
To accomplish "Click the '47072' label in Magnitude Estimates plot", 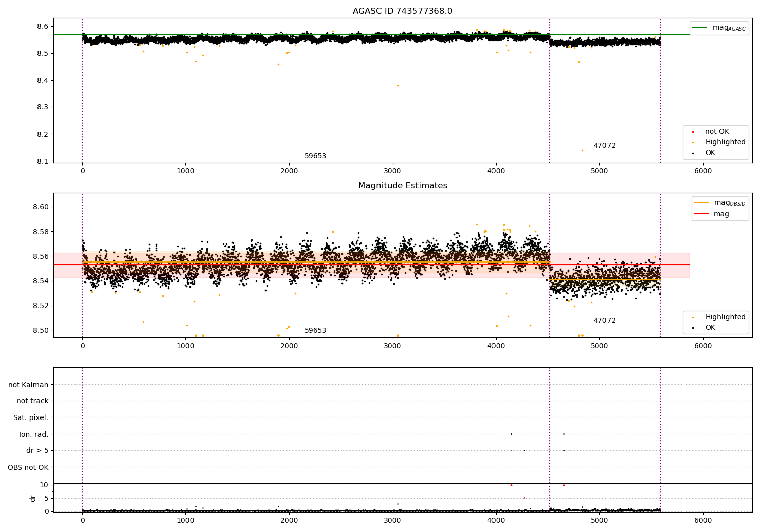I will coord(604,321).
